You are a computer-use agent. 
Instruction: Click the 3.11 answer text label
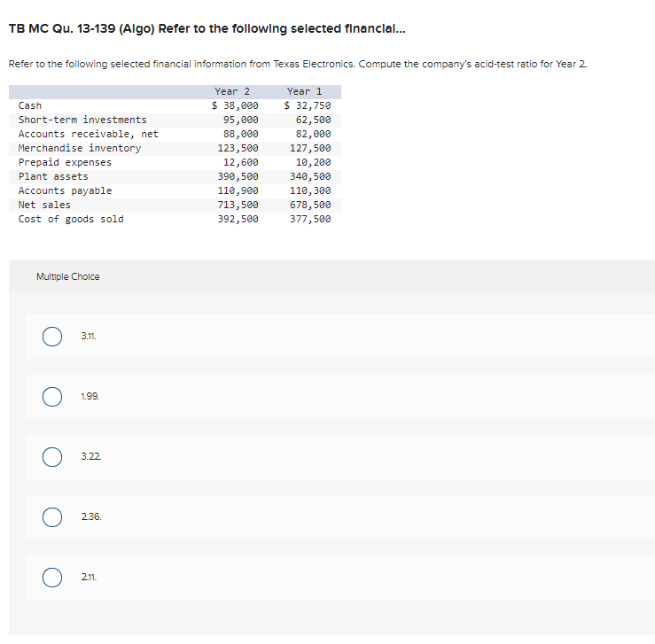click(x=89, y=336)
